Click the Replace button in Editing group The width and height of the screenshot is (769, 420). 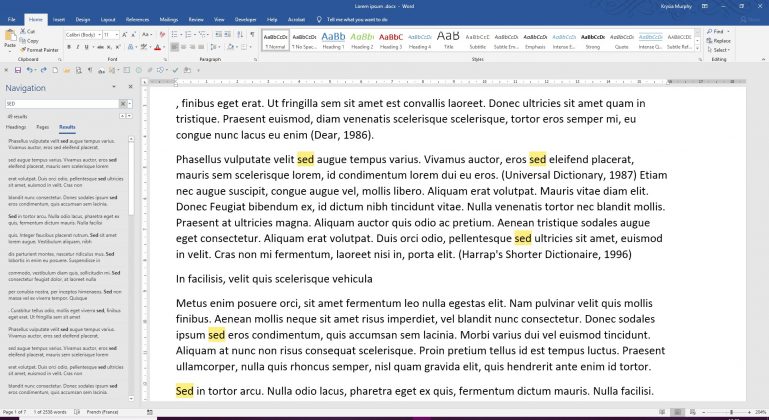click(719, 41)
